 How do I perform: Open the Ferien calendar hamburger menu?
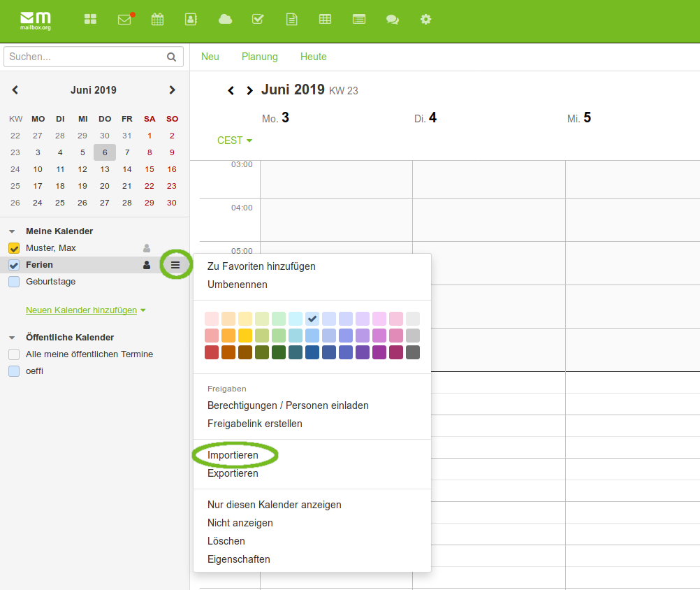click(x=175, y=265)
